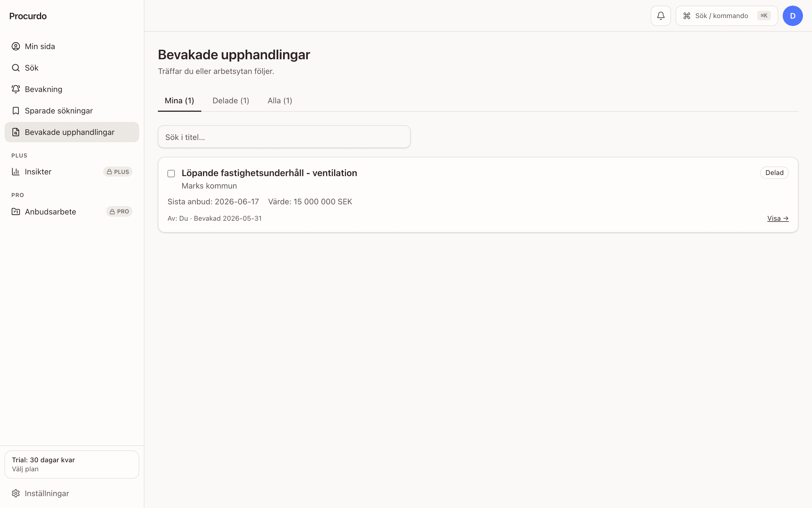Screen dimensions: 812x508
Task: Click the ⌘K shortcut badge
Action: point(764,16)
